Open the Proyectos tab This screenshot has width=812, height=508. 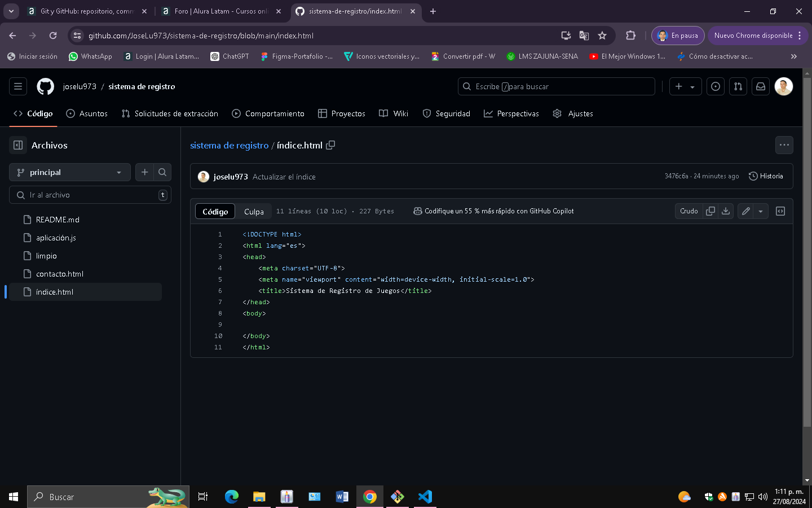pyautogui.click(x=342, y=113)
